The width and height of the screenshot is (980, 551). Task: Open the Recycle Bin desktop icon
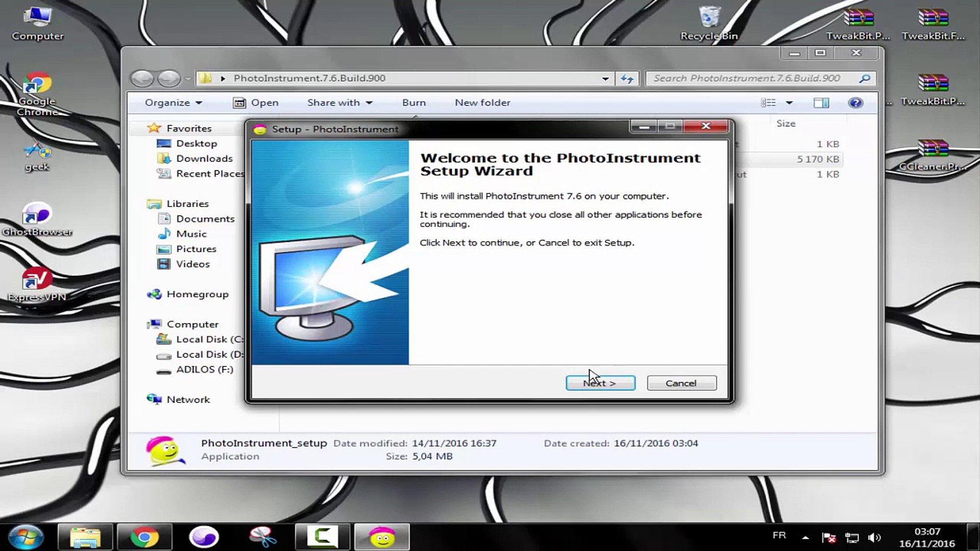709,24
